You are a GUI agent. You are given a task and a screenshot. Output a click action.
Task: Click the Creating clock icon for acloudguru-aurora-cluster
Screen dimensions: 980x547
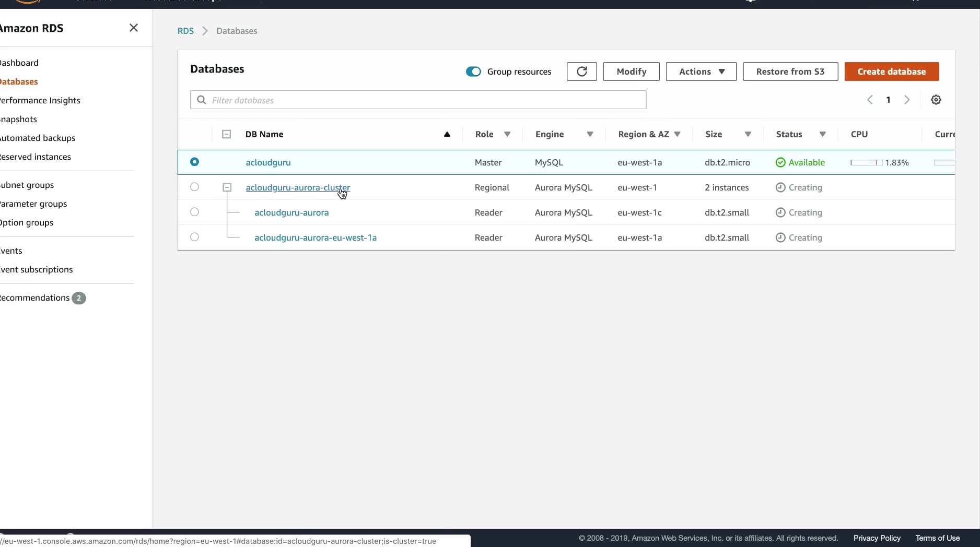tap(780, 187)
